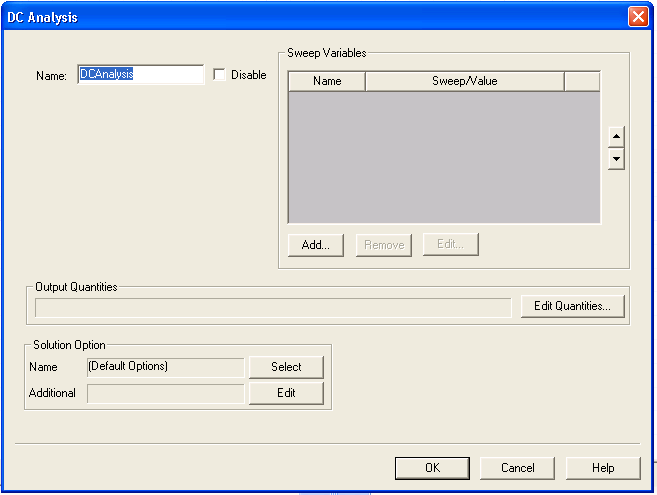This screenshot has width=657, height=495.
Task: Click the empty Sweep Variables list area
Action: [x=444, y=157]
